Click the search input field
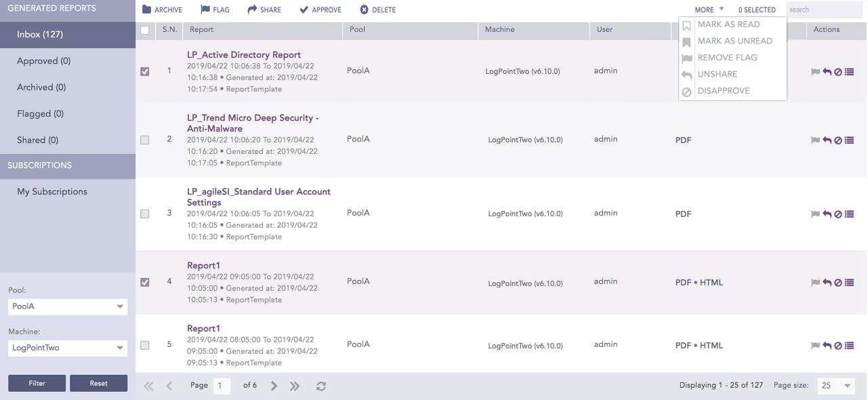Viewport: 868px width, 400px height. click(x=823, y=9)
